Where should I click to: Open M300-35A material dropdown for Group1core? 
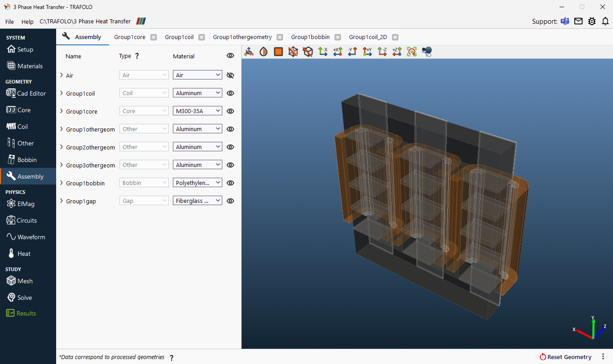[198, 111]
